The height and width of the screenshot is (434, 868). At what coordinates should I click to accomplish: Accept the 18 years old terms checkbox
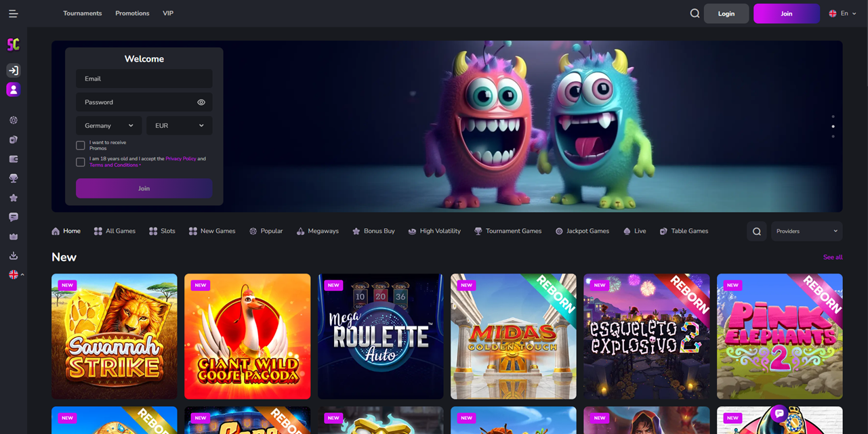(x=80, y=161)
